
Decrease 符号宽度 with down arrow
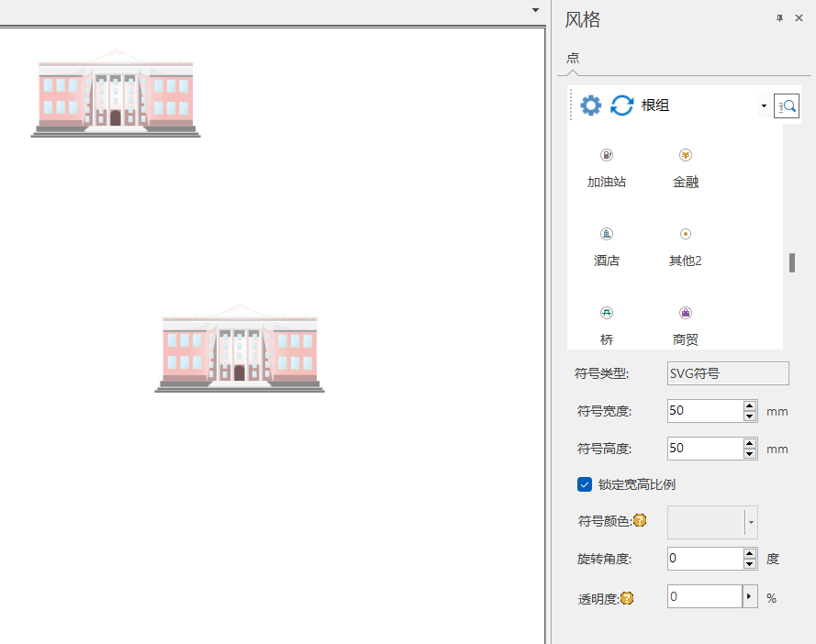tap(749, 416)
